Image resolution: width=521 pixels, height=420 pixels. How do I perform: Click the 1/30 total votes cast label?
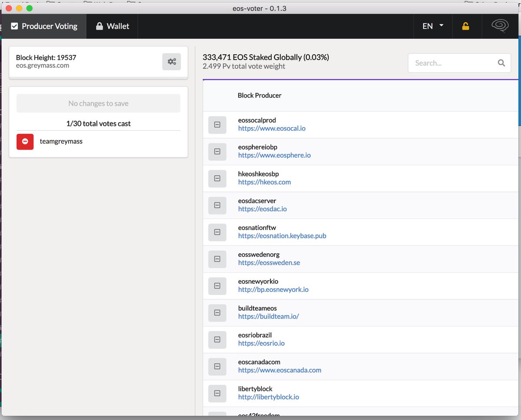[x=99, y=124]
